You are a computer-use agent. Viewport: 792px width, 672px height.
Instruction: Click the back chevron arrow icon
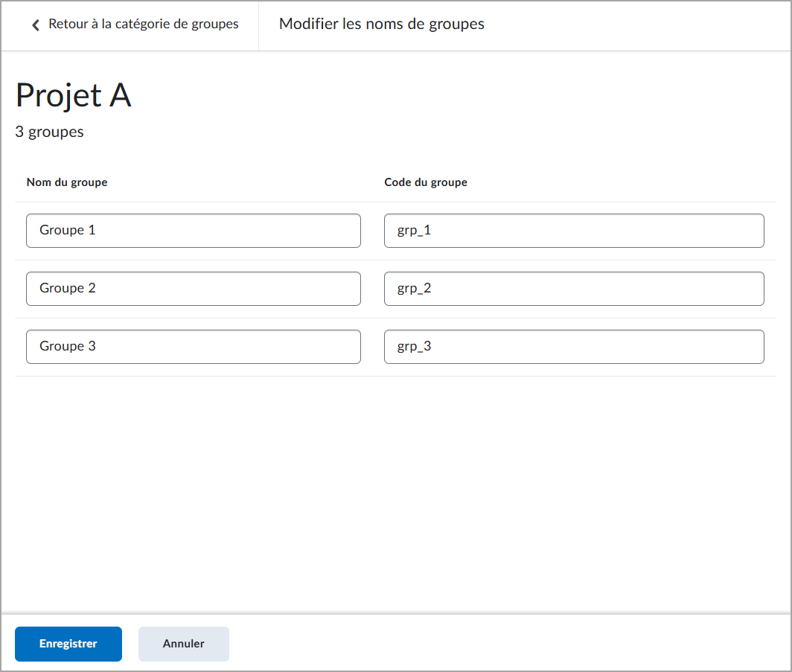pos(36,25)
